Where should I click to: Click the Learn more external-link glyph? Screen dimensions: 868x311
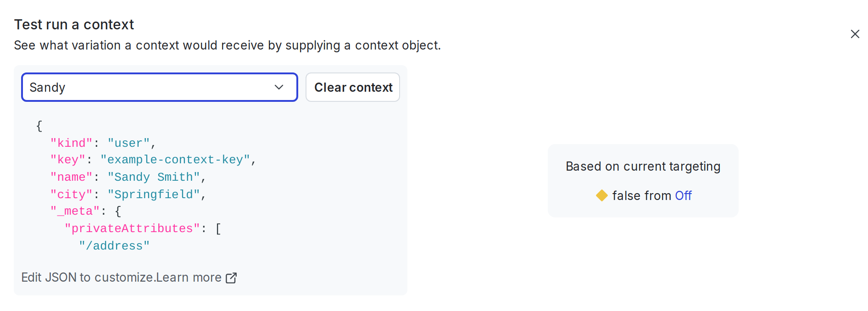point(232,278)
